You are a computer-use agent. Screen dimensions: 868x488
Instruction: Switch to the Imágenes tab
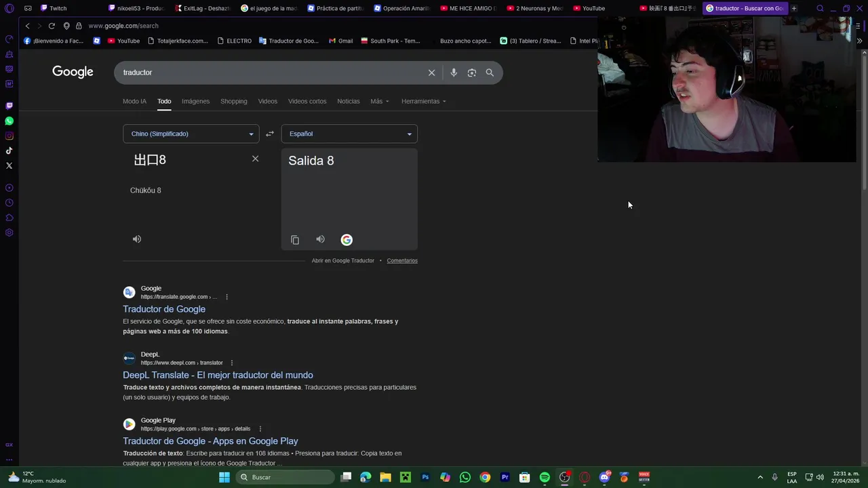tap(195, 101)
